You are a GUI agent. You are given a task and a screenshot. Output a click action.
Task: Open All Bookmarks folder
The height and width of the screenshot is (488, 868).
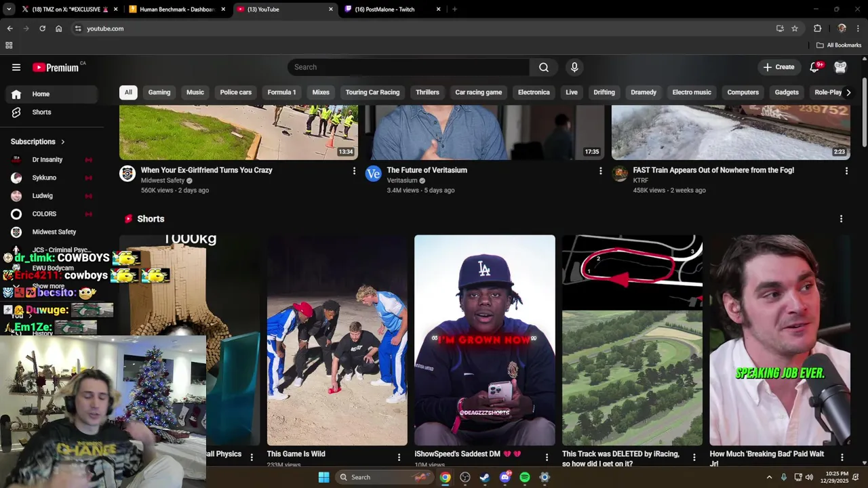[x=839, y=45]
